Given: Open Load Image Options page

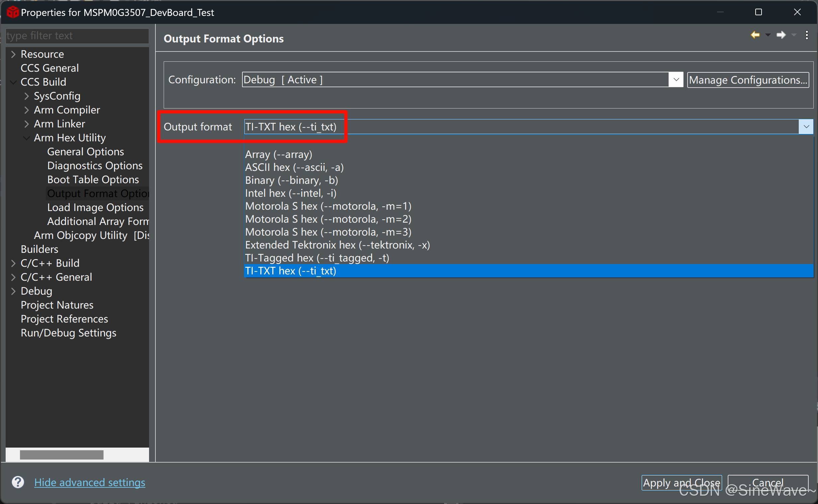Looking at the screenshot, I should click(95, 207).
